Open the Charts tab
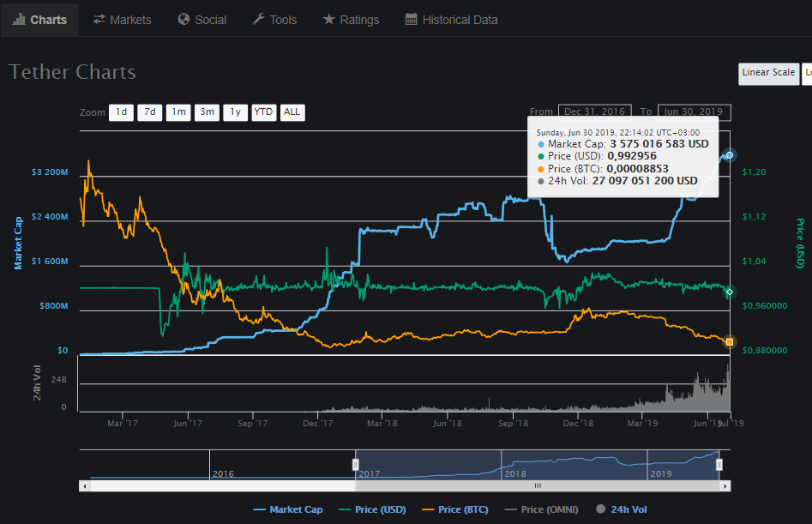This screenshot has height=524, width=812. point(40,20)
